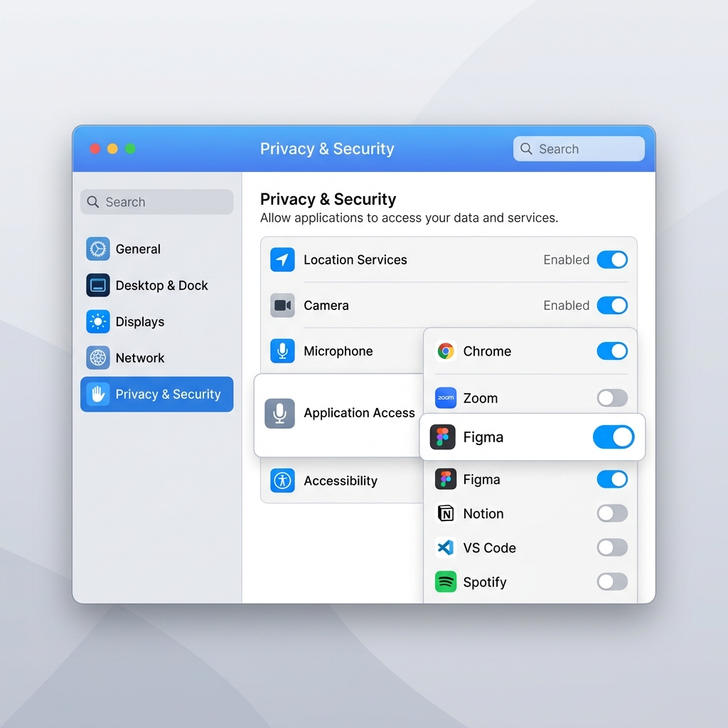The image size is (728, 728).
Task: Enable the Zoom access toggle
Action: 612,398
